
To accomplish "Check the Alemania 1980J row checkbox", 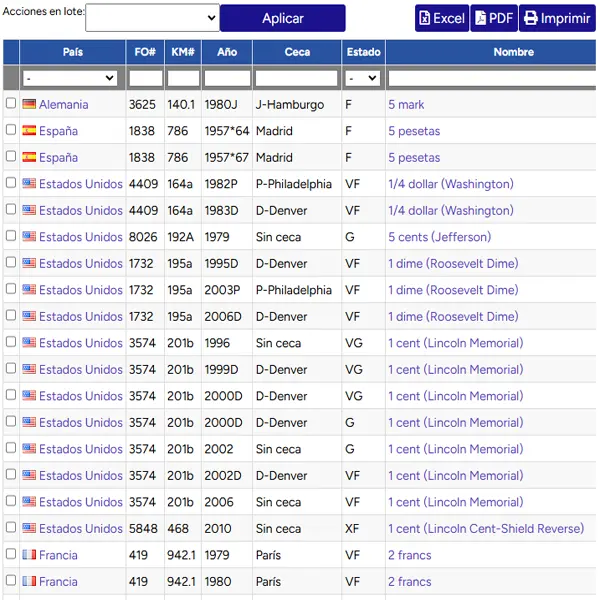I will (x=11, y=103).
